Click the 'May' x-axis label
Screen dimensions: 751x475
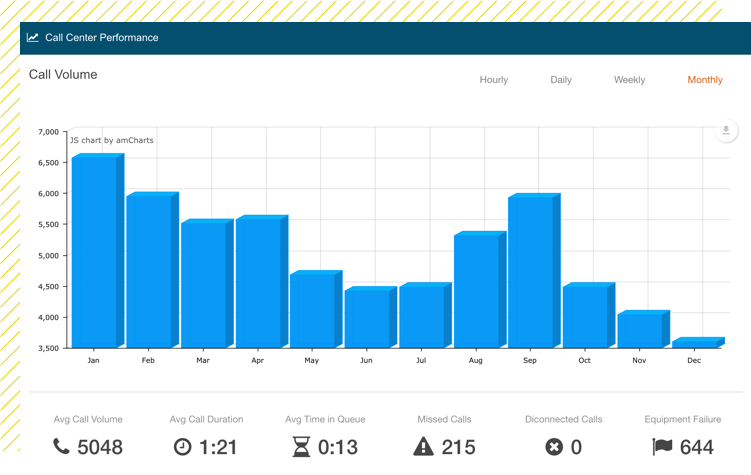point(311,361)
